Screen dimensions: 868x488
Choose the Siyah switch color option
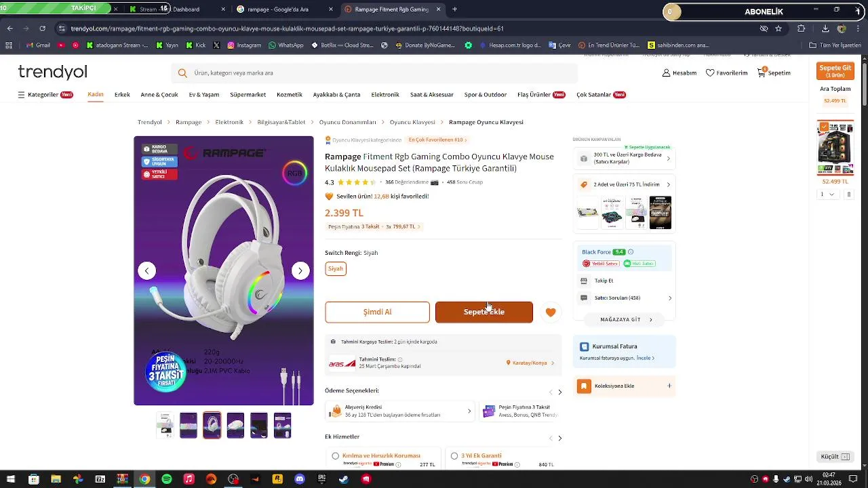pos(336,268)
